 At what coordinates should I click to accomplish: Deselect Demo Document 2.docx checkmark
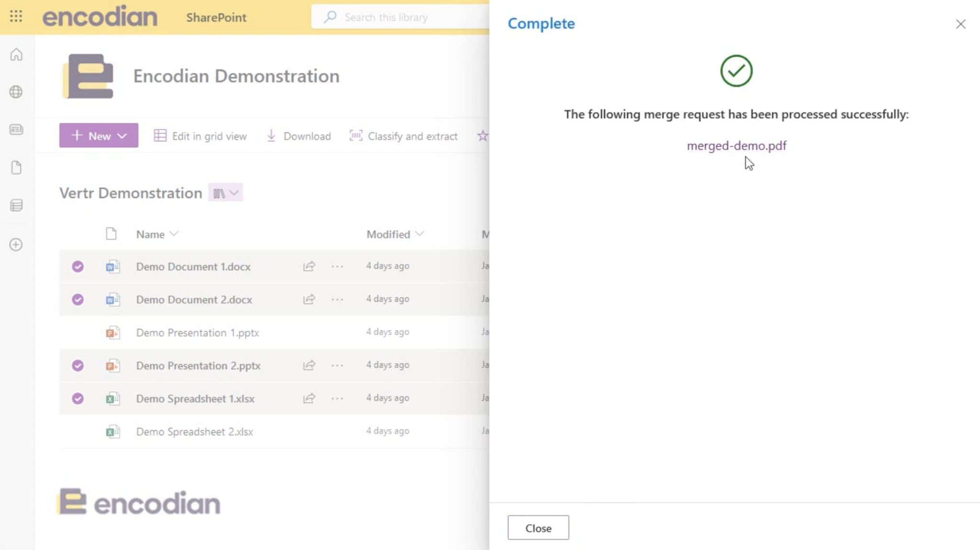78,299
